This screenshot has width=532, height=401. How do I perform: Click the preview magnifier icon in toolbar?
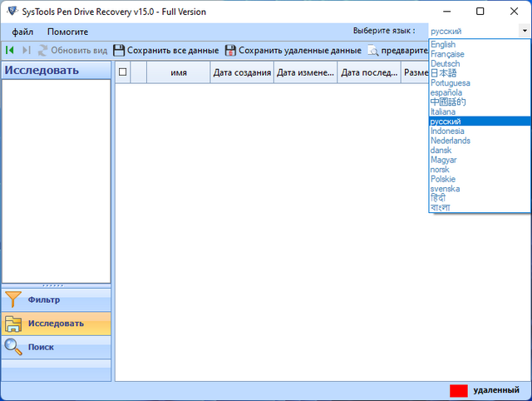coord(373,51)
